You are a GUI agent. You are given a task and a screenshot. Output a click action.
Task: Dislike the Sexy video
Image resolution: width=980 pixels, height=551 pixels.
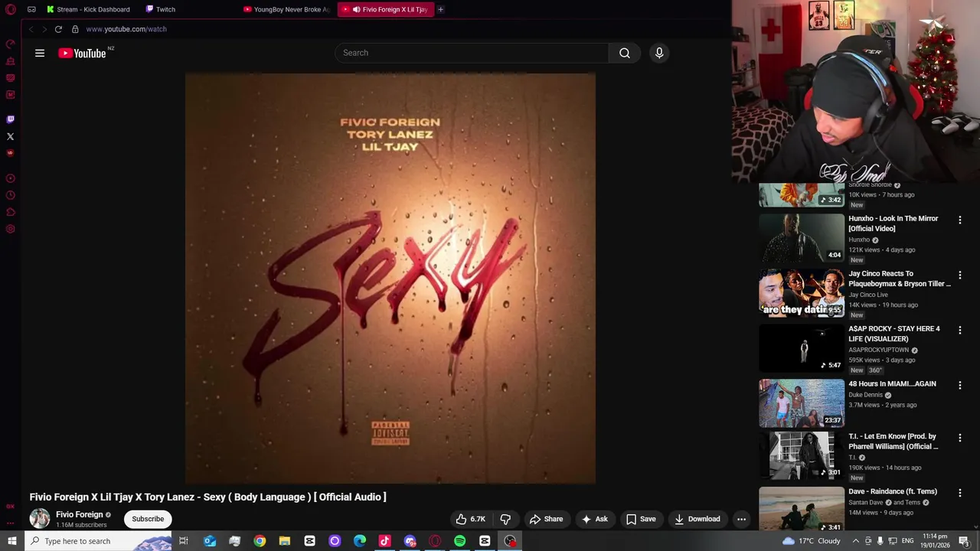click(x=505, y=519)
